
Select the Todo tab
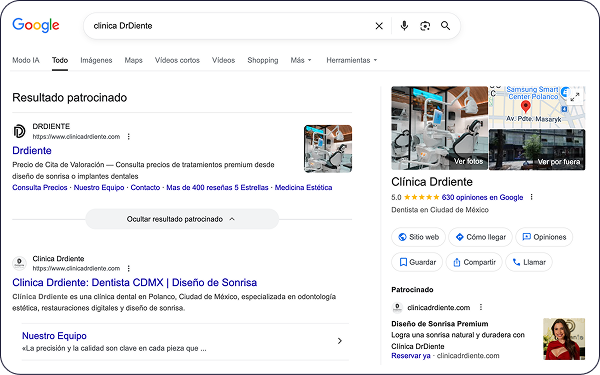click(60, 60)
